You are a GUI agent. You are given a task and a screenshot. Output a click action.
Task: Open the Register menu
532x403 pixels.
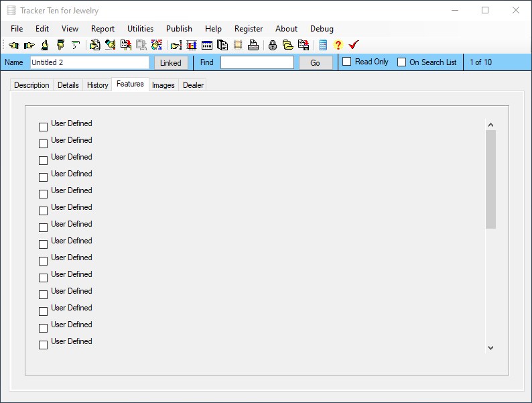click(249, 29)
